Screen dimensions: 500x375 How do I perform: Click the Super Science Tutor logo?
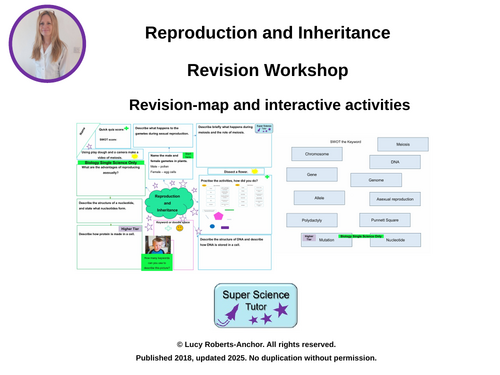(256, 305)
